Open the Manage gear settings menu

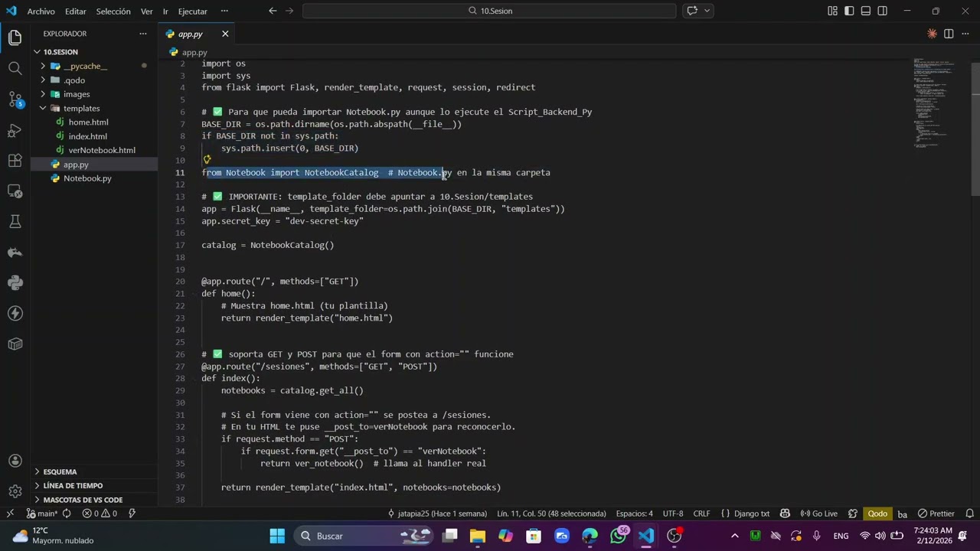coord(15,491)
